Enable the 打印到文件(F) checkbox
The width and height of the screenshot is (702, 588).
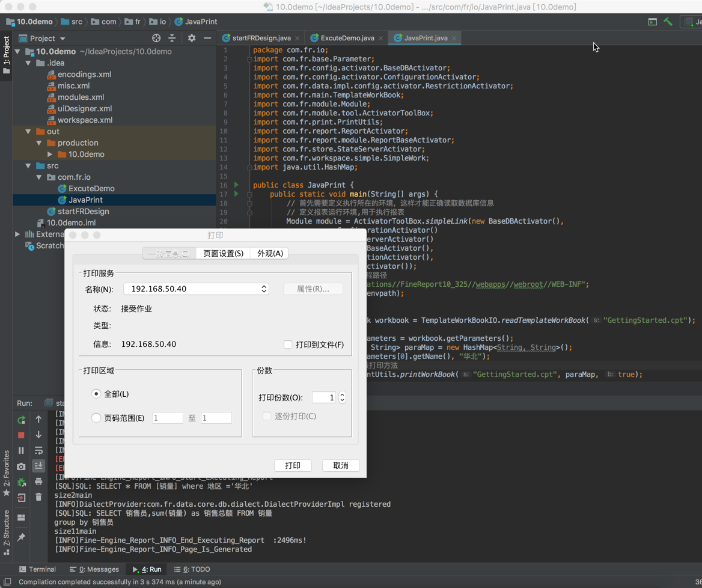(288, 345)
